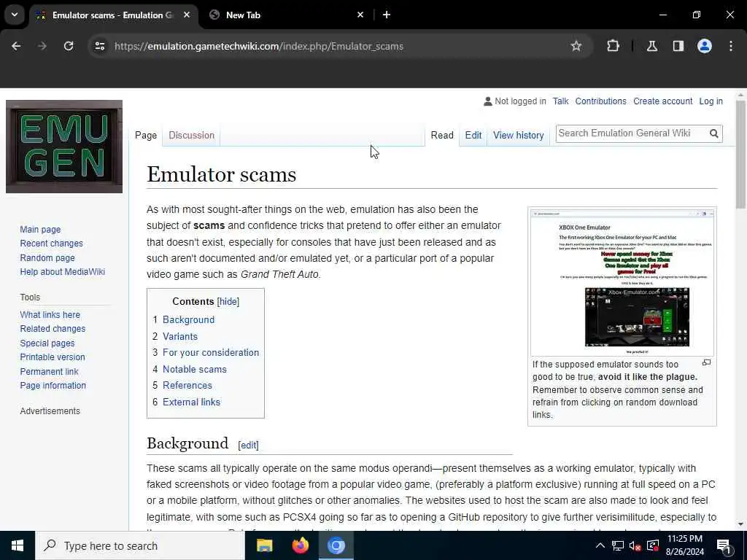747x560 pixels.
Task: Open Main page sidebar link
Action: coord(41,230)
